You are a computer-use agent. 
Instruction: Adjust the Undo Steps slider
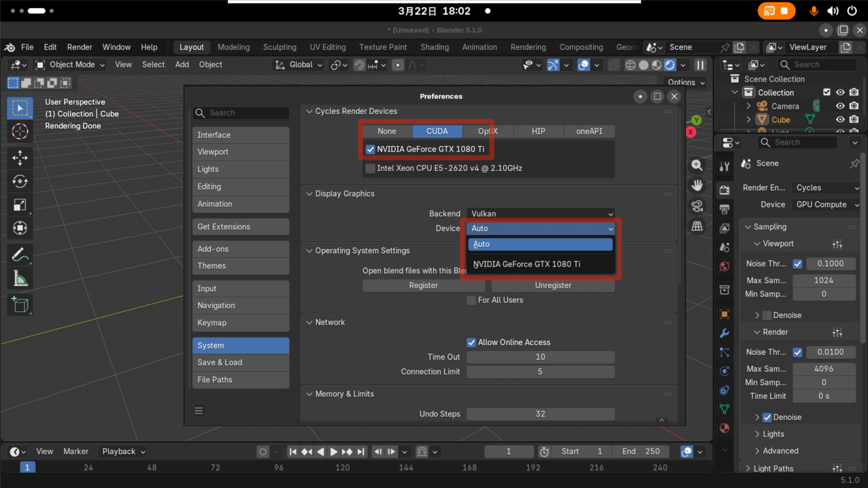(540, 414)
